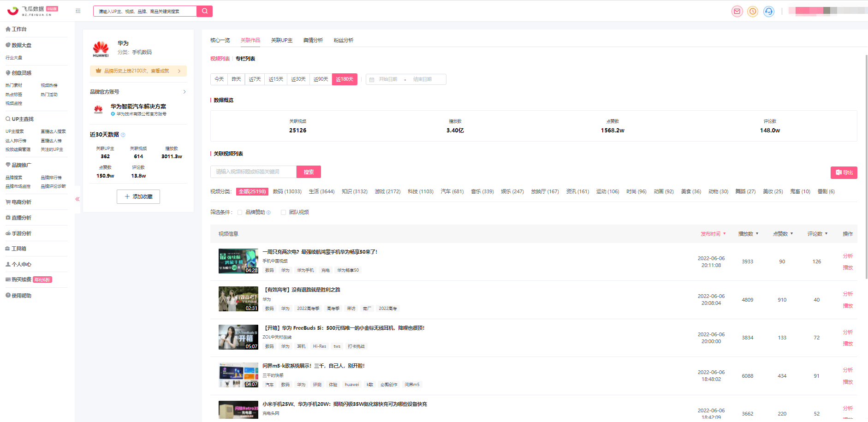Click 分析 for the 一周只充两次电 video
Image resolution: width=868 pixels, height=422 pixels.
[848, 256]
